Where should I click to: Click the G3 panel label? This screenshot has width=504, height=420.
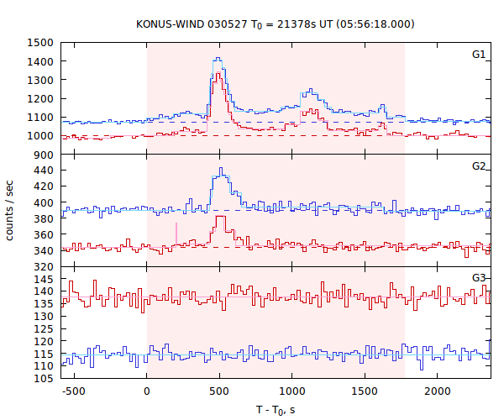(479, 278)
